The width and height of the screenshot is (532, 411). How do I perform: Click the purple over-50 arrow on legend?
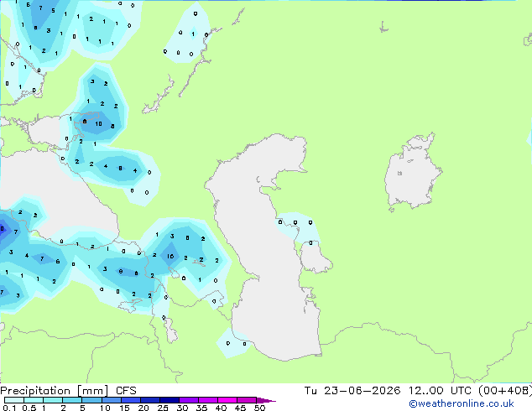(x=266, y=400)
